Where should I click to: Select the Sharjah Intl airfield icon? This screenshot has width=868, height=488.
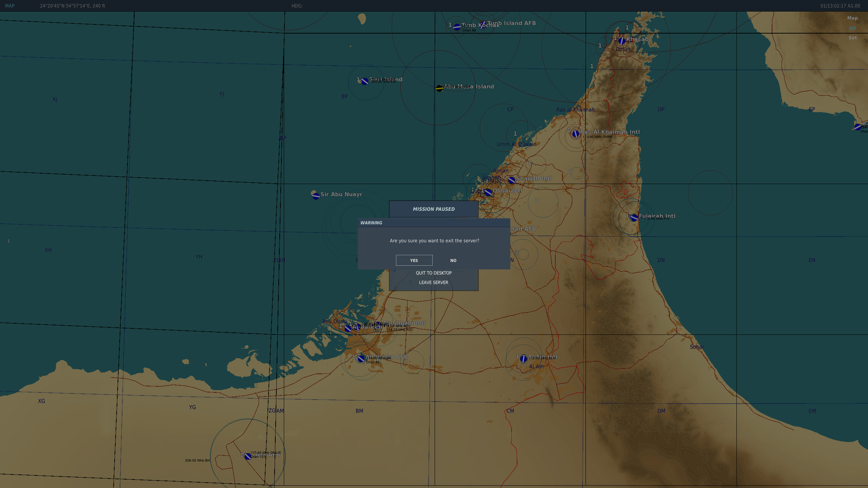pyautogui.click(x=512, y=180)
